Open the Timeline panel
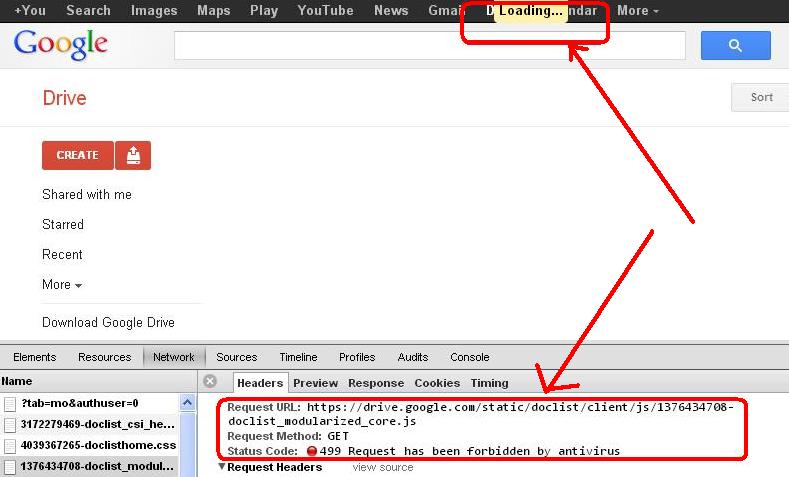This screenshot has width=789, height=477. [x=298, y=357]
